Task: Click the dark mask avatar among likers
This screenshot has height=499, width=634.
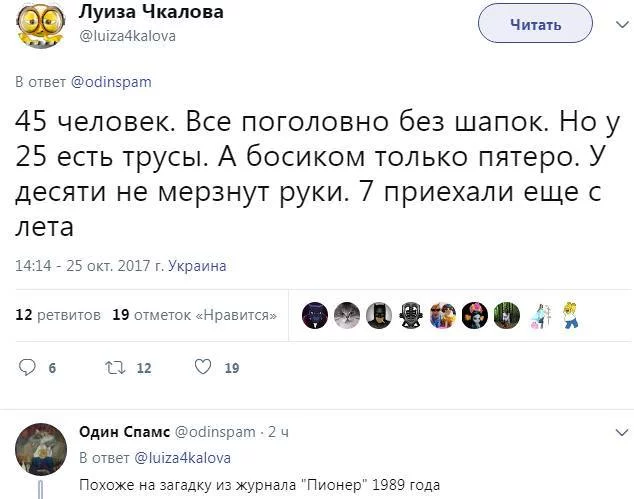Action: pos(411,315)
